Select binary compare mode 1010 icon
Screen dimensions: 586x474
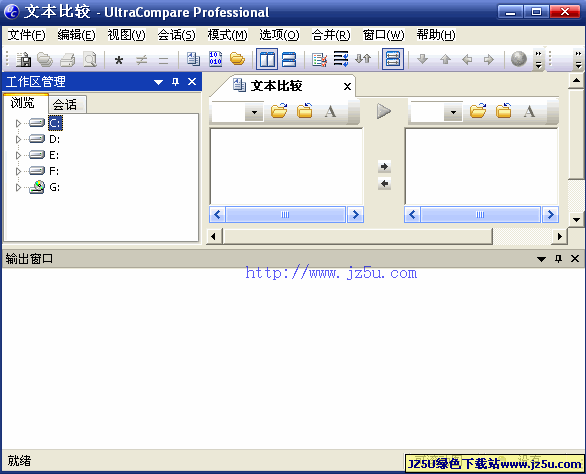pyautogui.click(x=215, y=59)
